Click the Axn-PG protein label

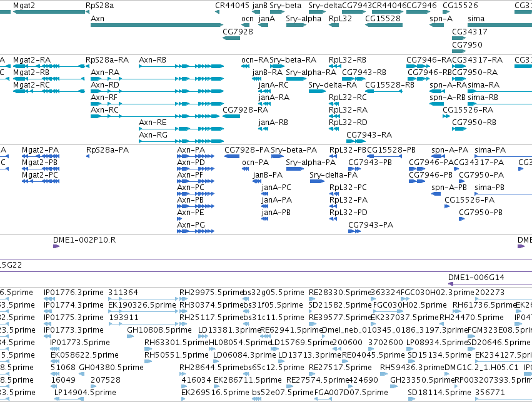click(191, 225)
